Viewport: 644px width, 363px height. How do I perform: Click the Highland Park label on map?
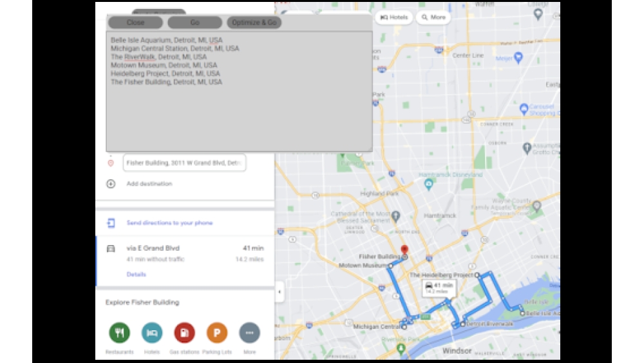pyautogui.click(x=379, y=193)
